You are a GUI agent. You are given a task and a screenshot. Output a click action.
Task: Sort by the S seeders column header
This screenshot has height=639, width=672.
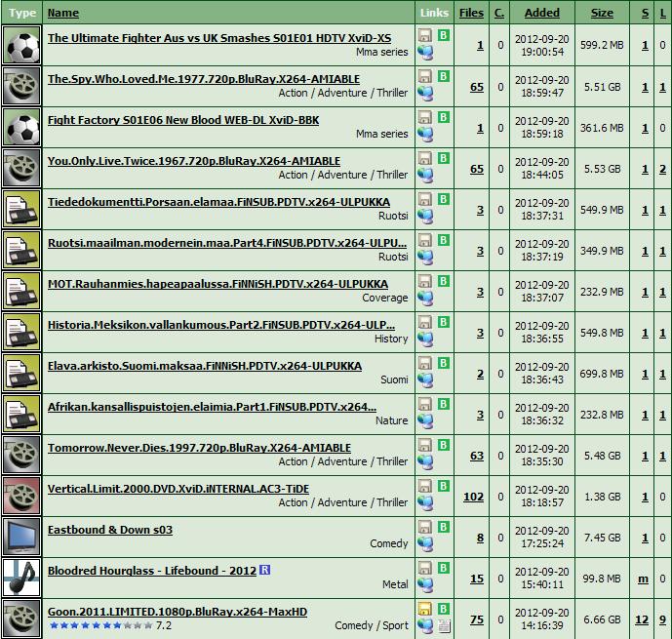[x=645, y=13]
